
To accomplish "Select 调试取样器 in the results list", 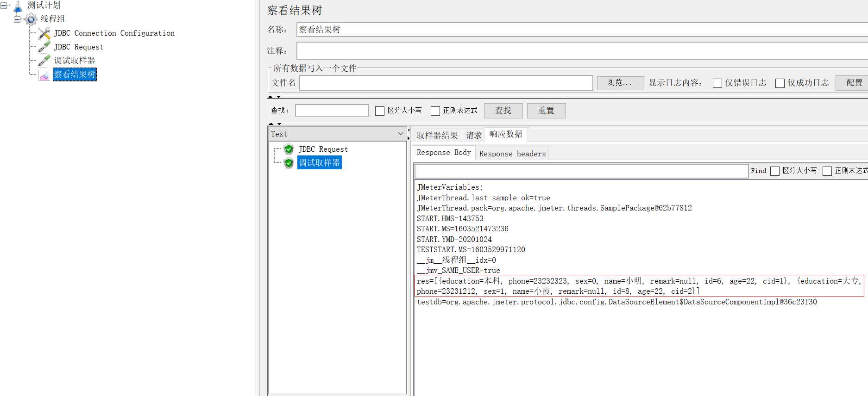I will (x=319, y=163).
